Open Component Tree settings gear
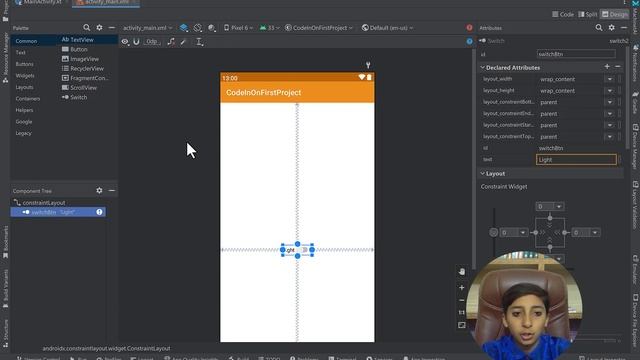The height and width of the screenshot is (360, 640). pyautogui.click(x=99, y=190)
